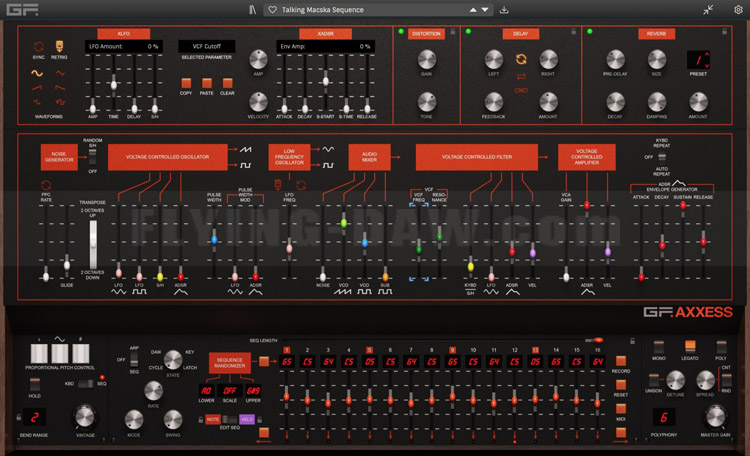Image resolution: width=750 pixels, height=456 pixels.
Task: Toggle the Reverb green power LED
Action: [x=590, y=32]
